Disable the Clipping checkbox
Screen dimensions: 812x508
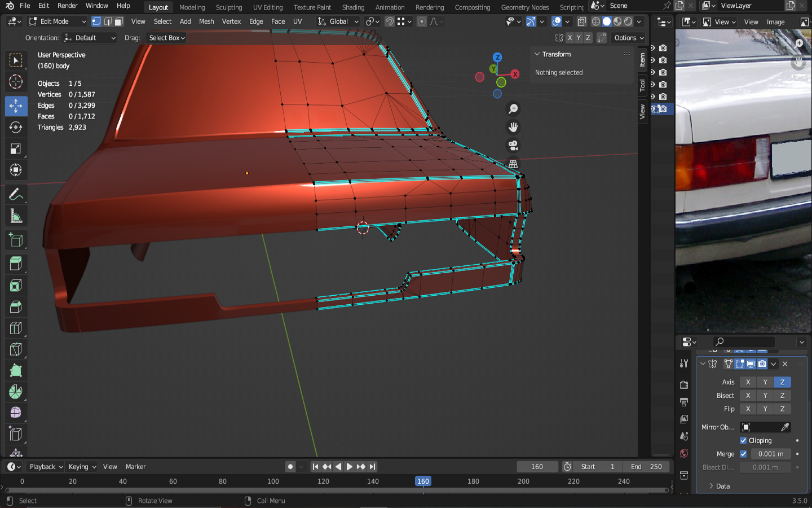pos(743,441)
